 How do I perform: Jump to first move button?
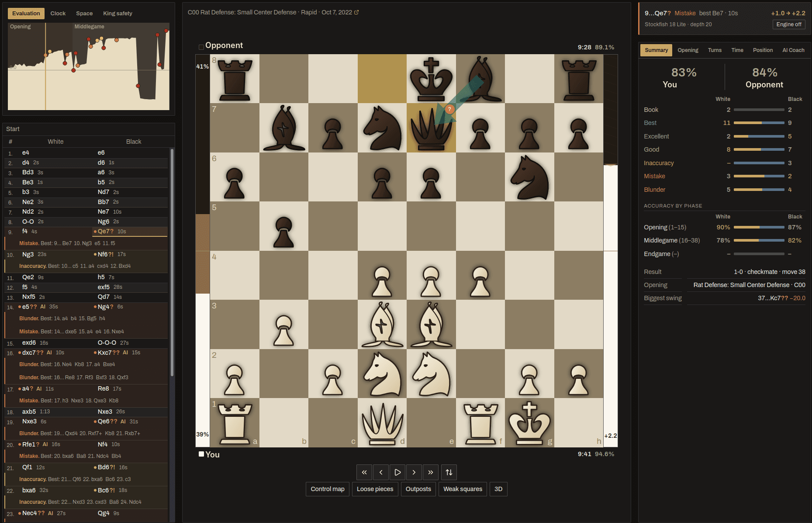364,472
